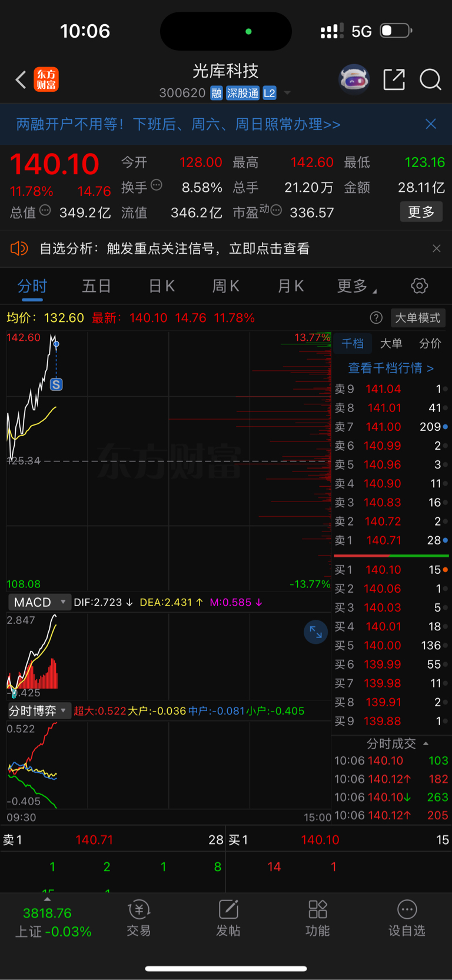The height and width of the screenshot is (980, 452).
Task: Open the 两融开户不用等 promotion link
Action: (x=178, y=124)
